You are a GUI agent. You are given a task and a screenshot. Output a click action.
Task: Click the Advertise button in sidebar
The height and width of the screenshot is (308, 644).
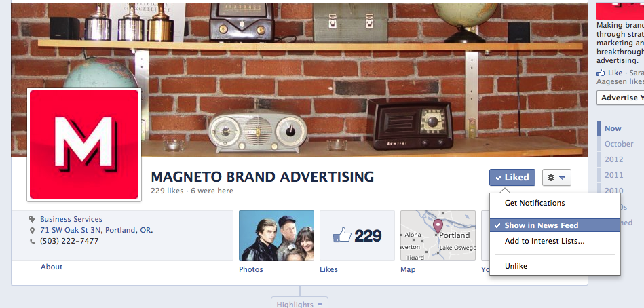[620, 98]
